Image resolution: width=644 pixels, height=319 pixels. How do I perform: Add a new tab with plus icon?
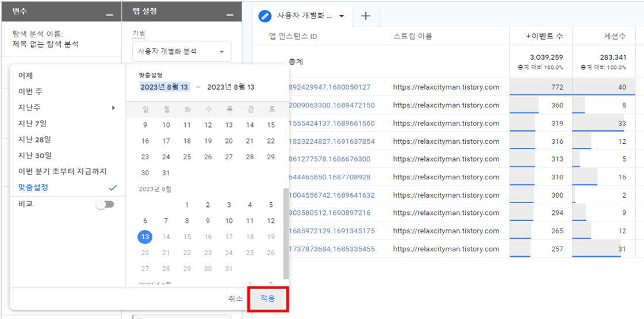pyautogui.click(x=365, y=17)
